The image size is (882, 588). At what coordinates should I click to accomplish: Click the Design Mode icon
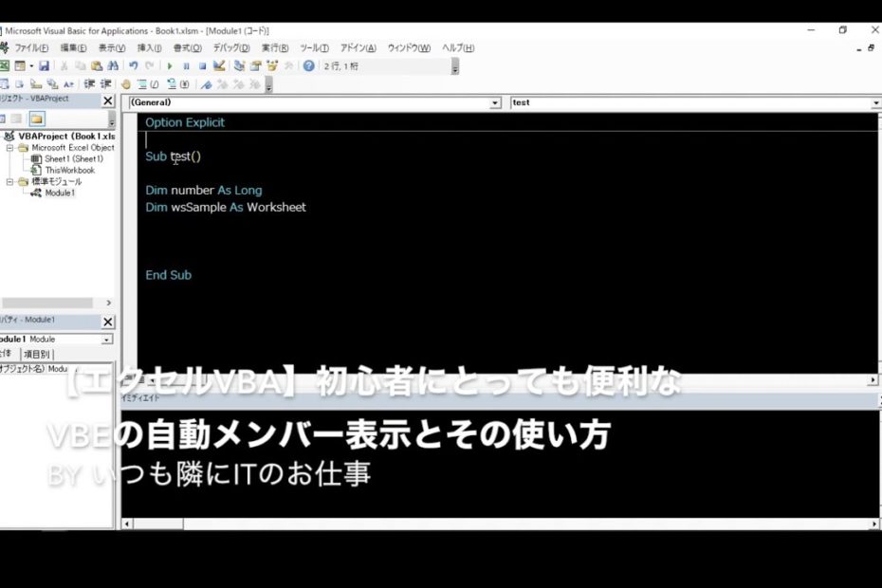click(219, 66)
